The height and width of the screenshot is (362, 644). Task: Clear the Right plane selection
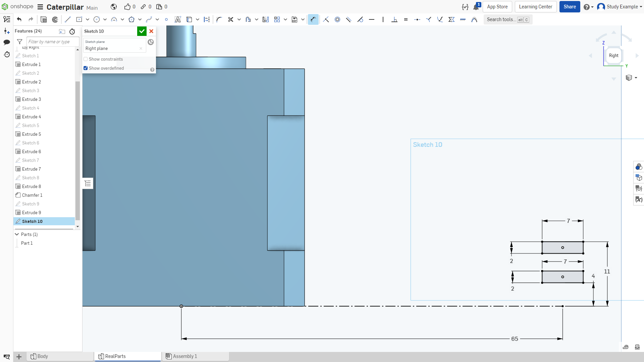(141, 49)
